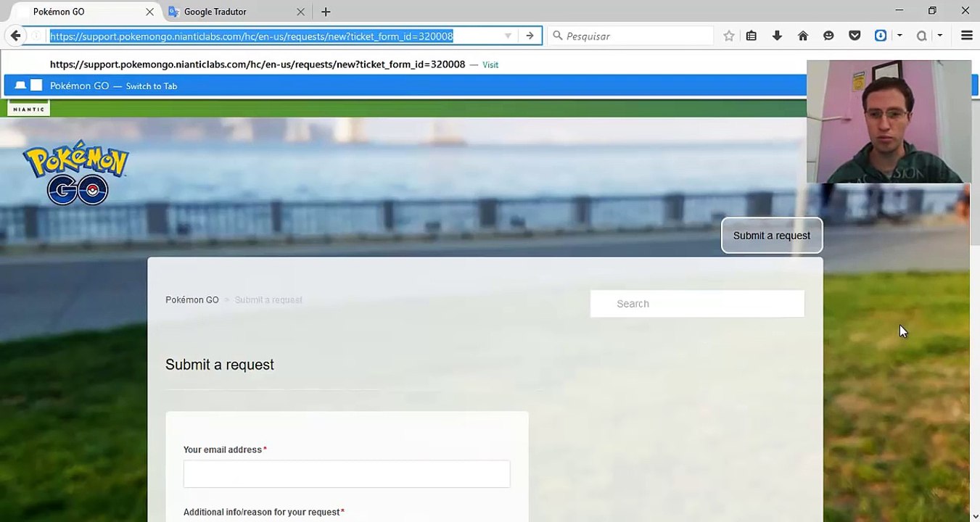
Task: Open the Pokémon GO breadcrumb link
Action: tap(192, 300)
